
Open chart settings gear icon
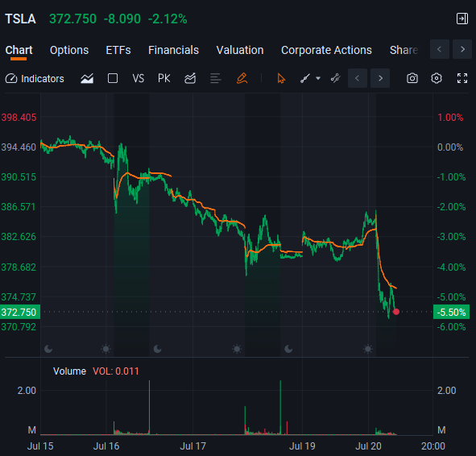(437, 78)
